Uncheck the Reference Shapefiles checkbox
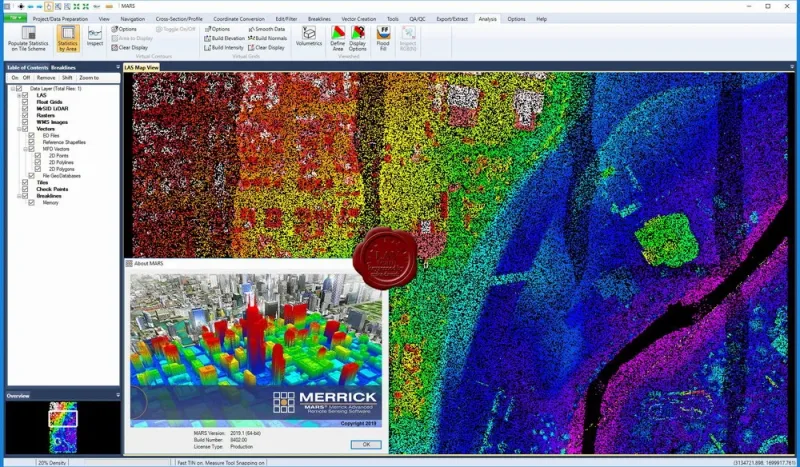800x467 pixels. click(x=32, y=142)
